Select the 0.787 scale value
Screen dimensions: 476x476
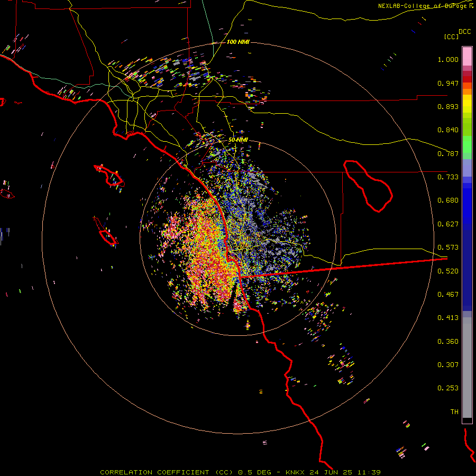[448, 153]
